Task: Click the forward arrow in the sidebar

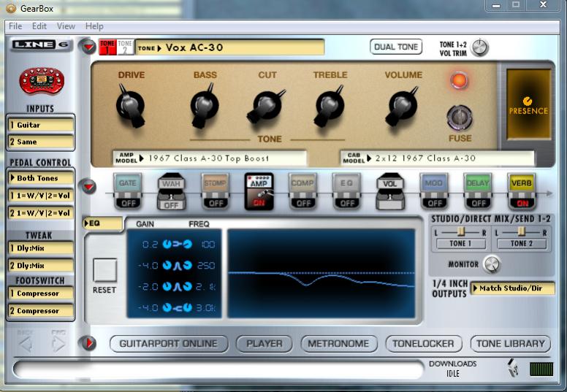Action: (58, 343)
